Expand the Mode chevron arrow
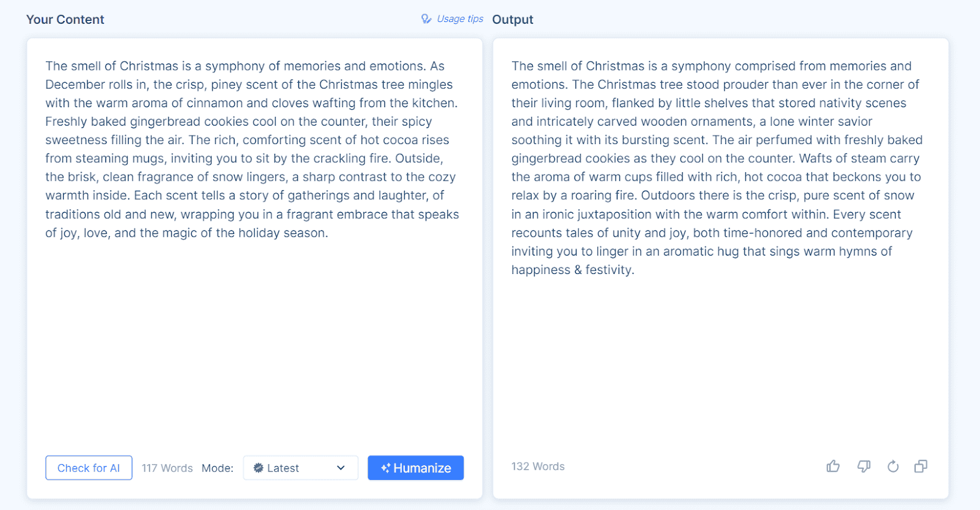The height and width of the screenshot is (510, 980). click(x=341, y=468)
